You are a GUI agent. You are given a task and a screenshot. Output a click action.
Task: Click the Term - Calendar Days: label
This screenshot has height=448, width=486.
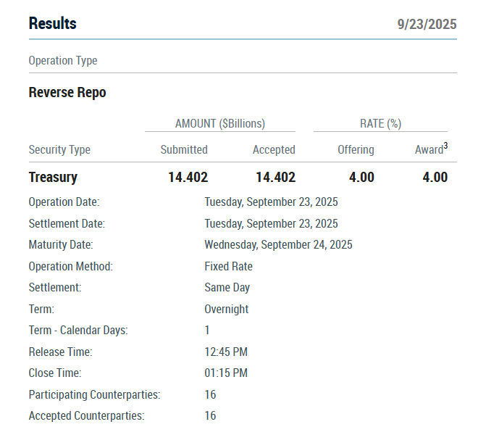click(x=78, y=331)
